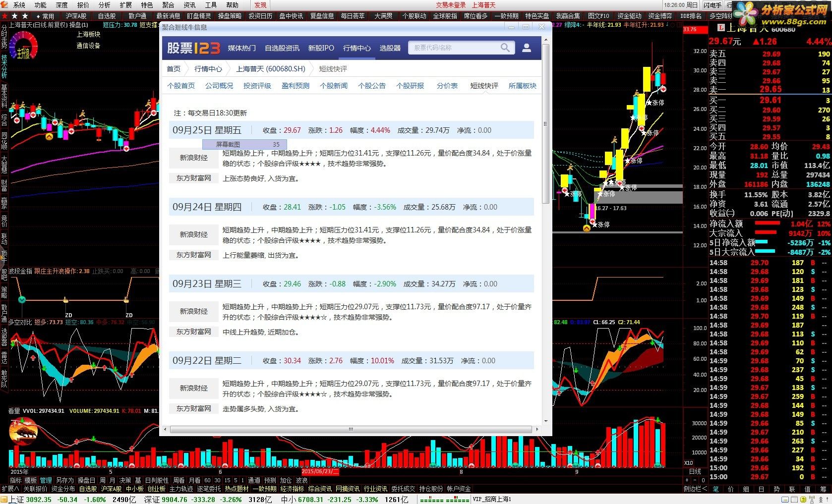832x504 pixels.
Task: Open the 盈利预测 link
Action: tap(296, 86)
